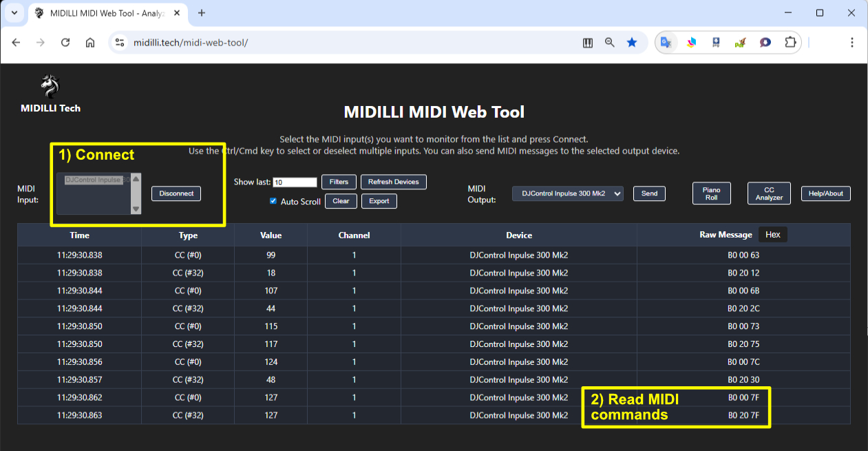This screenshot has height=451, width=868.
Task: Open the browser zoom magnifier icon
Action: pyautogui.click(x=609, y=43)
